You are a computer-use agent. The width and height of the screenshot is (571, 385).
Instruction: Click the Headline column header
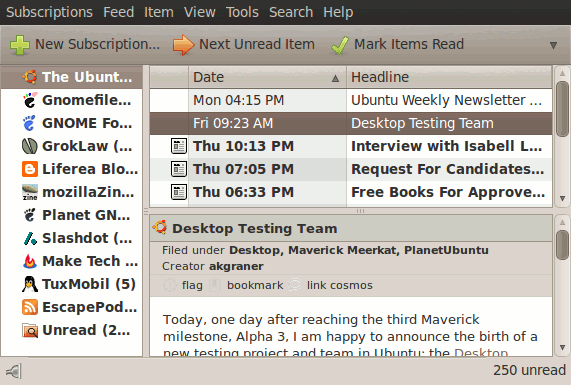(x=449, y=77)
